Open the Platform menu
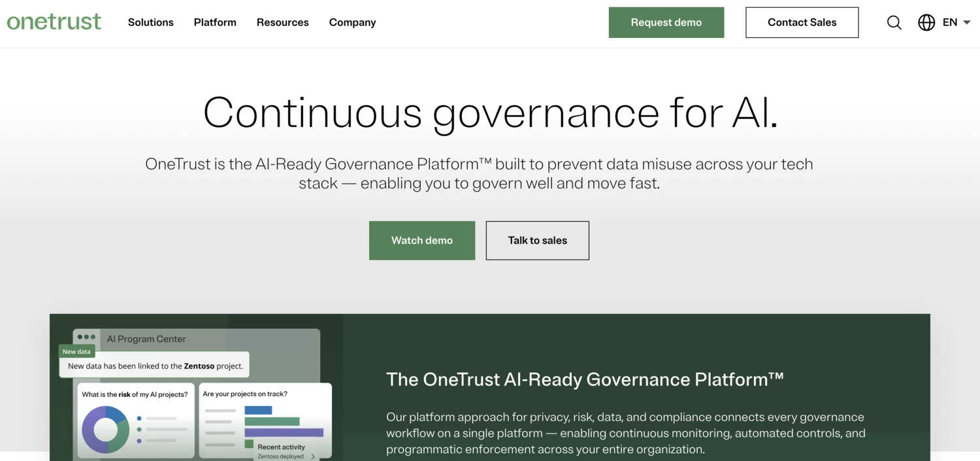Image resolution: width=980 pixels, height=461 pixels. (x=214, y=22)
